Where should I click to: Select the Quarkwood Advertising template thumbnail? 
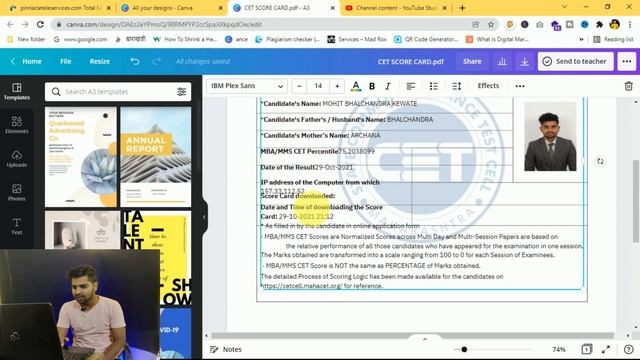[80, 157]
